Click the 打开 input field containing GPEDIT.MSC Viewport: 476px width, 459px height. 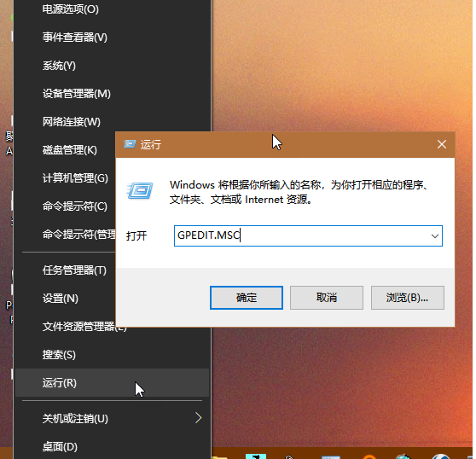308,235
